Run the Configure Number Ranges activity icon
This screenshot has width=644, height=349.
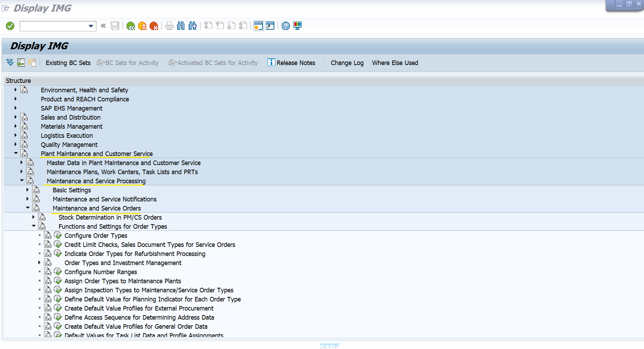(x=58, y=272)
